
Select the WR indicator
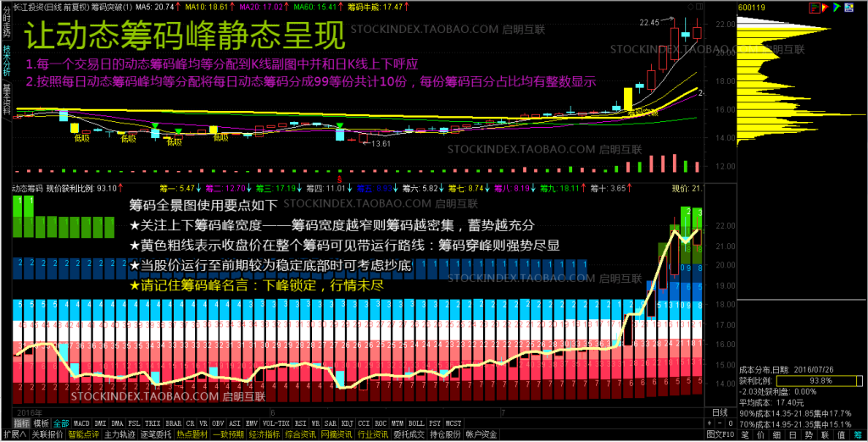pyautogui.click(x=315, y=423)
